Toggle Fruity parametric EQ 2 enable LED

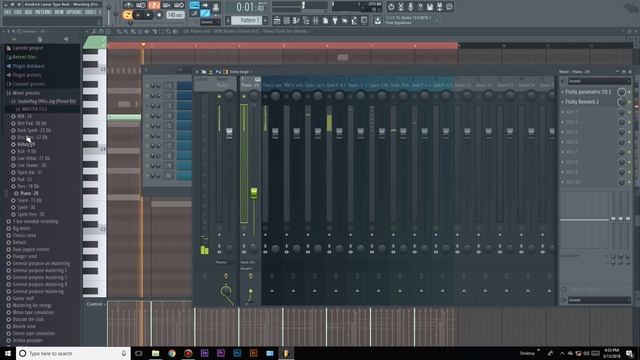coord(629,92)
